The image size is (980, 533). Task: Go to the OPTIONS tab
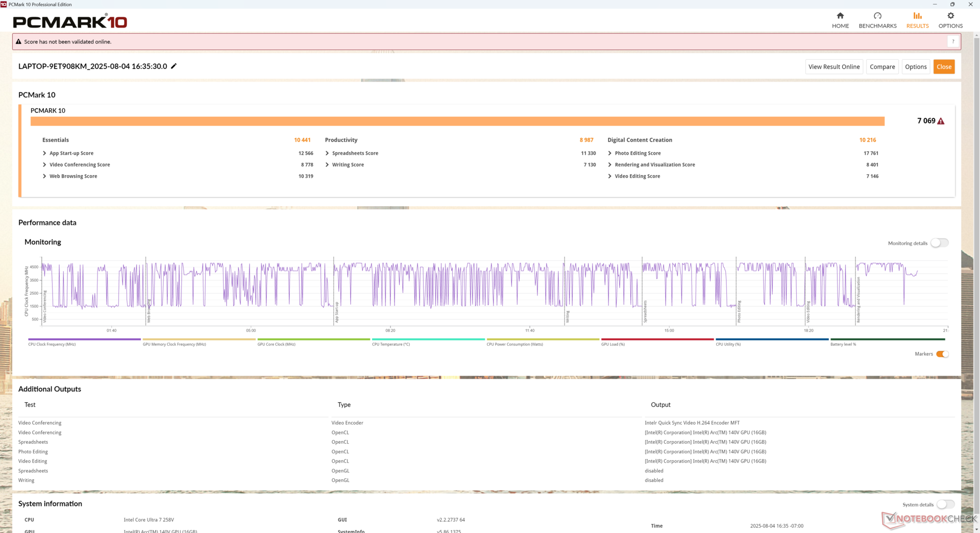(950, 20)
